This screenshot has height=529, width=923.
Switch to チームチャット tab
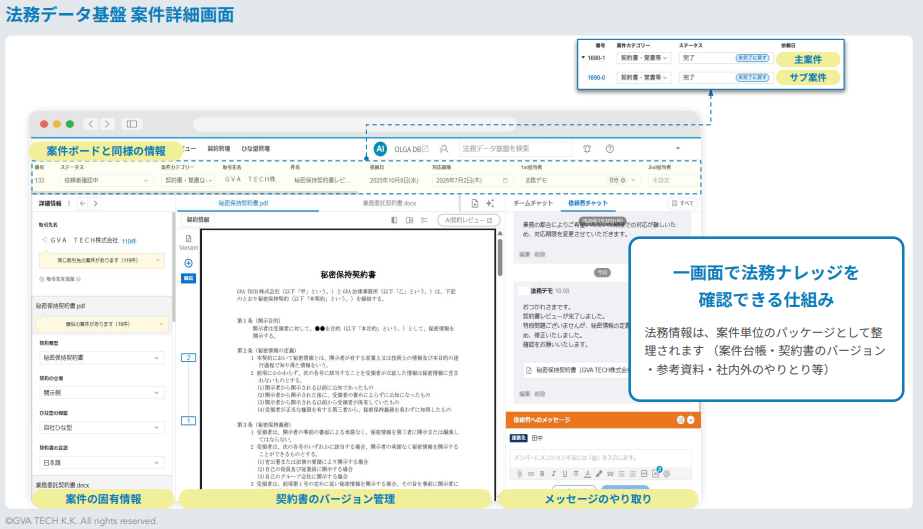(533, 203)
